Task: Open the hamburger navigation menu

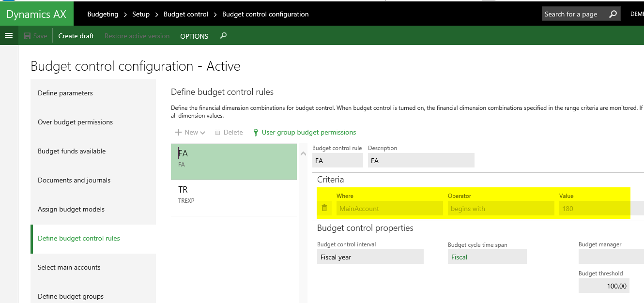Action: click(x=8, y=36)
